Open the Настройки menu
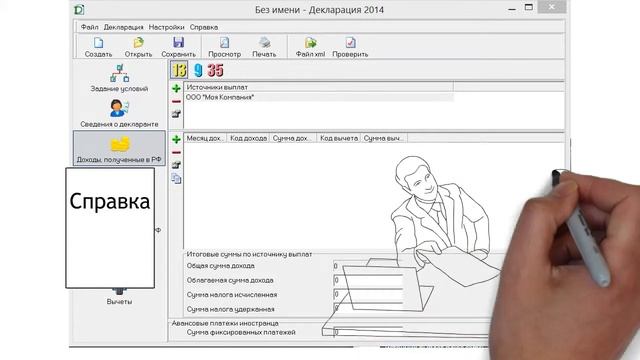Image resolution: width=640 pixels, height=360 pixels. point(166,27)
